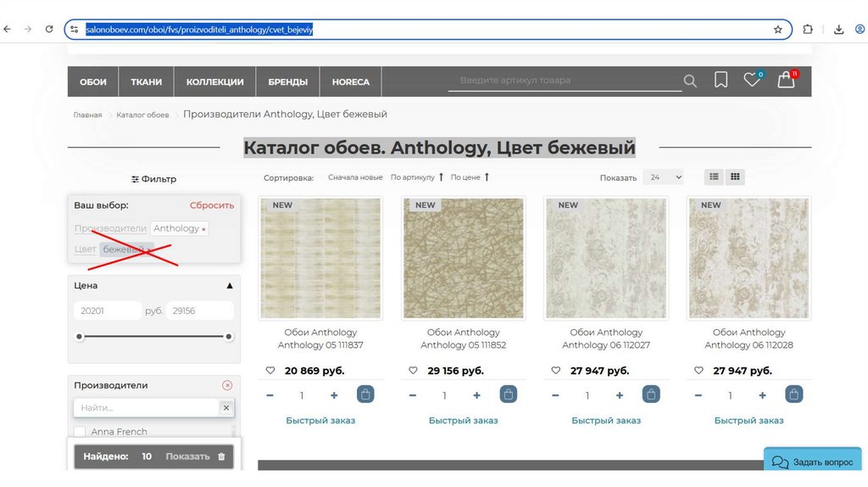
Task: Increase quantity for Anthology 06 112027
Action: [x=620, y=395]
